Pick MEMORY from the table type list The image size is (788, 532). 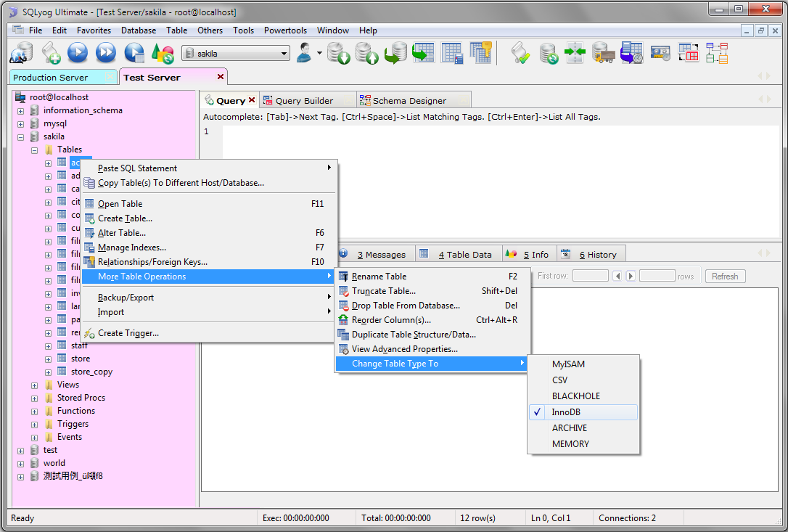click(x=570, y=444)
